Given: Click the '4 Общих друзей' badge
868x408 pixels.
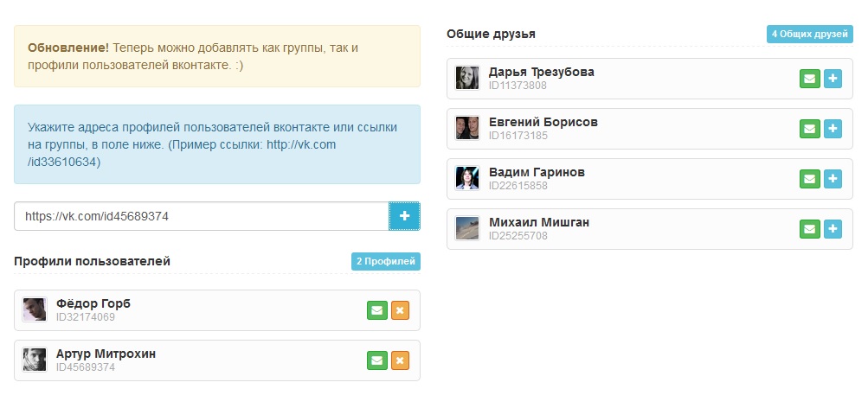Looking at the screenshot, I should tap(809, 34).
